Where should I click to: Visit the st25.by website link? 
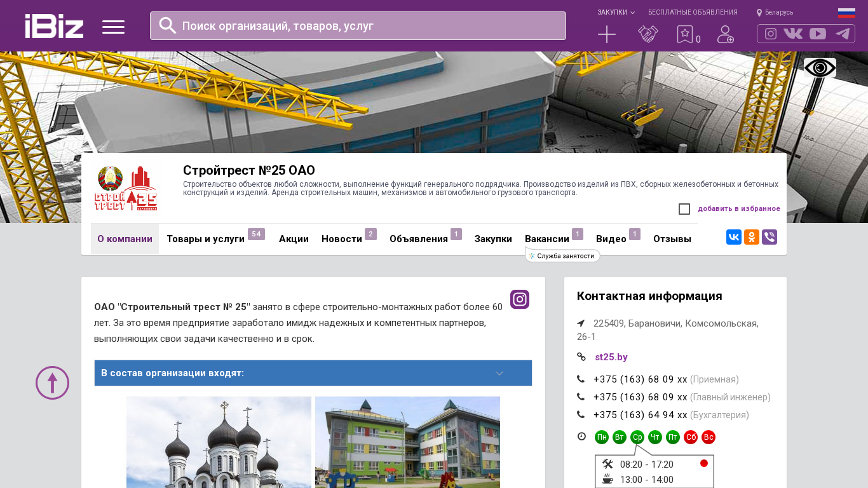point(611,357)
